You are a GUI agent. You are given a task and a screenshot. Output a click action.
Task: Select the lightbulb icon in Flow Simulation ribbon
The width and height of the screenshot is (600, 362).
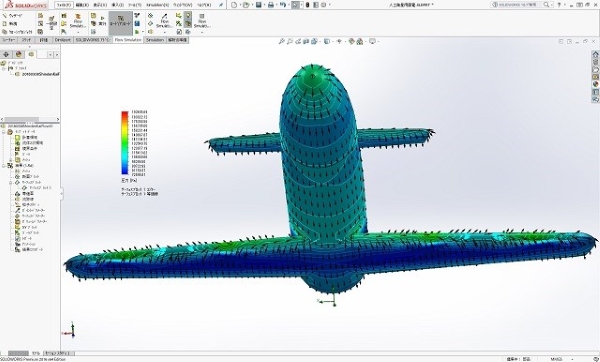pyautogui.click(x=188, y=16)
